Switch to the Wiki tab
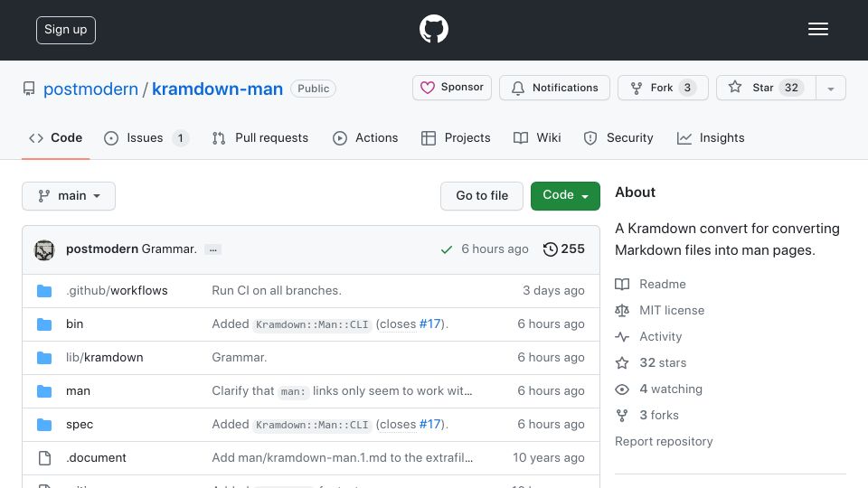The height and width of the screenshot is (488, 868). point(537,137)
